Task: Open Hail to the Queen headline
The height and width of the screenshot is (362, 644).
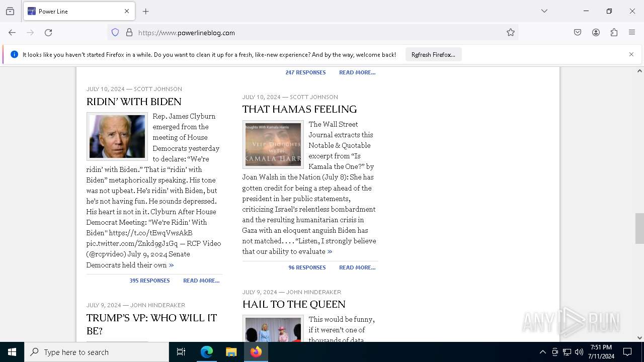Action: coord(294,305)
